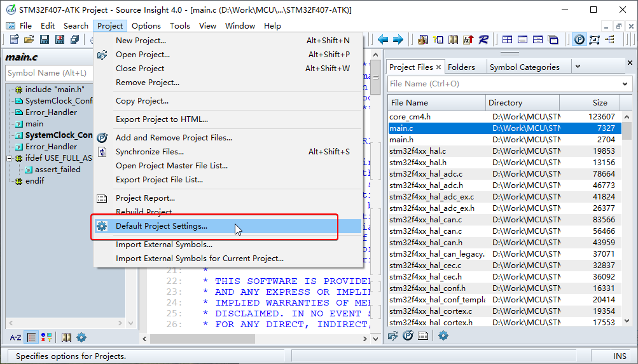Open the panel tabs overflow dropdown arrow

point(578,67)
